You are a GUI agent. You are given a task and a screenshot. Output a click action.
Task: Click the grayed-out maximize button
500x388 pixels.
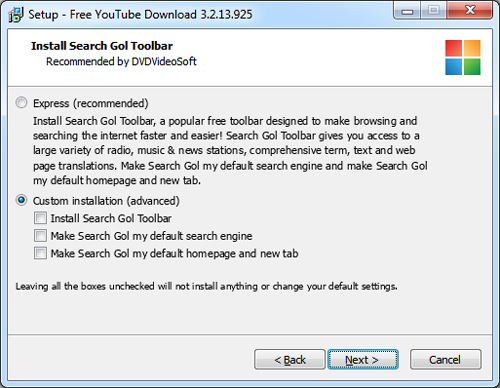(x=433, y=11)
